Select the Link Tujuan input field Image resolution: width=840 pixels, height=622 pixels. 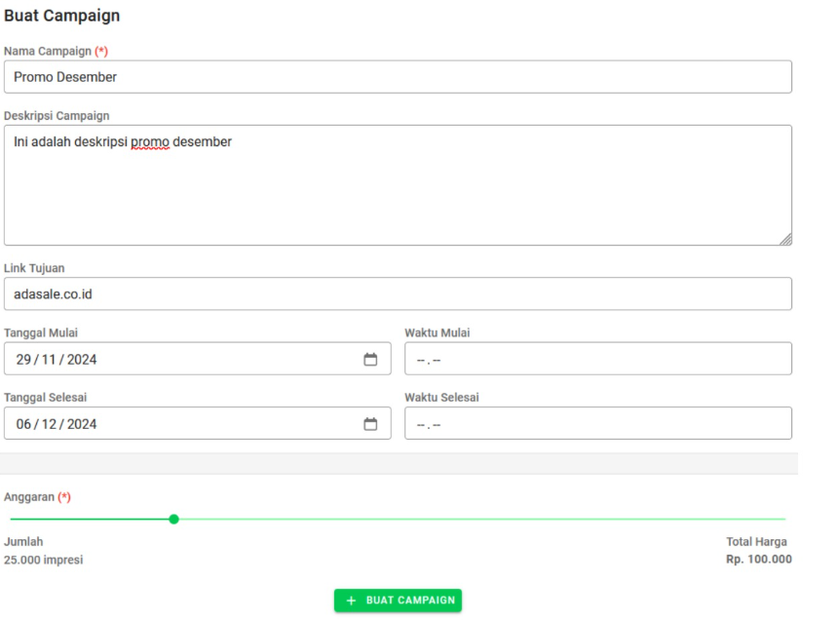click(398, 293)
